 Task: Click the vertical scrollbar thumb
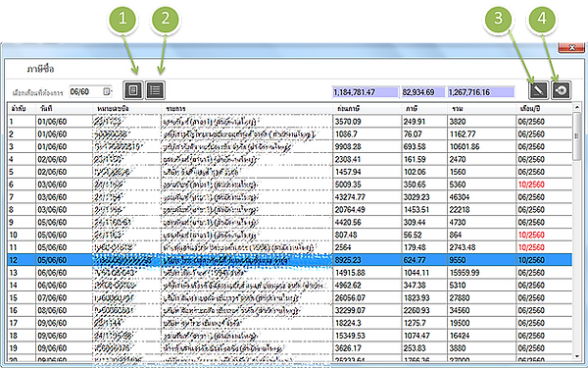click(x=577, y=135)
